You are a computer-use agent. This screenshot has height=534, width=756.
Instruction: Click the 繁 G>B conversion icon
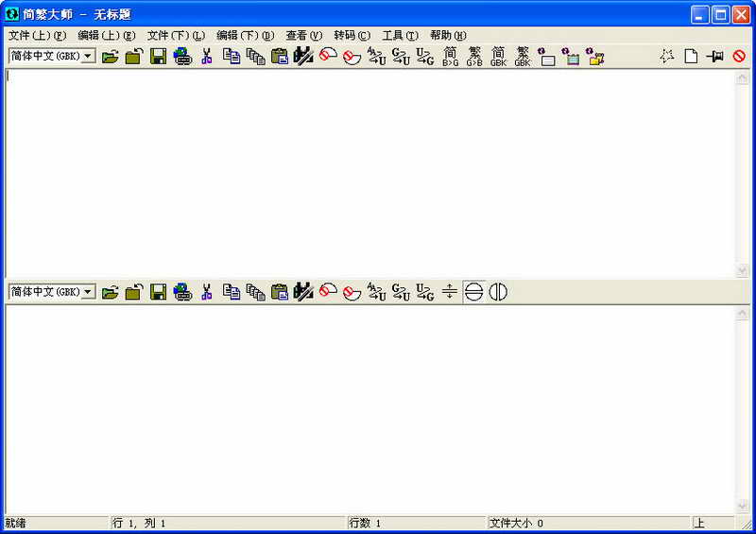click(474, 57)
